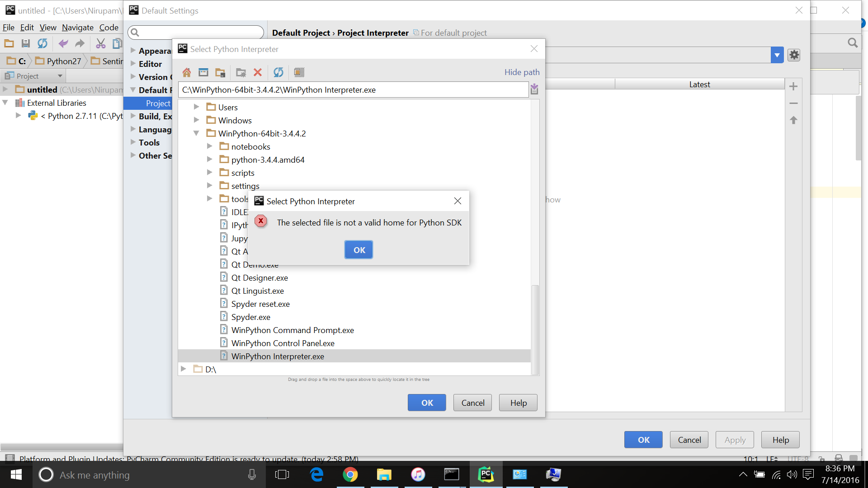Click the interpreter settings gear icon
The width and height of the screenshot is (868, 488).
tap(794, 55)
